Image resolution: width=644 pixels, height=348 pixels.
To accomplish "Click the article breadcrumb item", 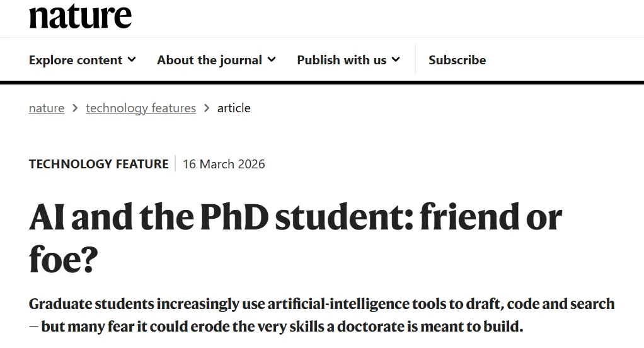I will [234, 108].
